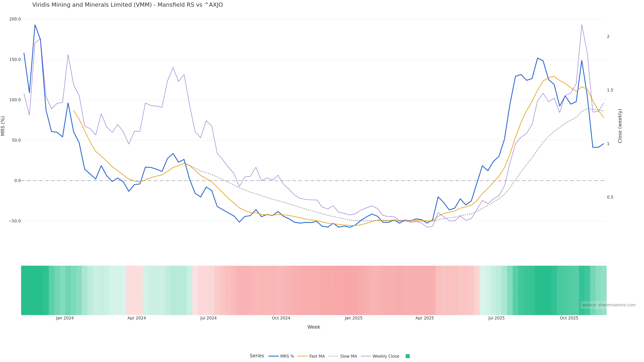Click the blue MRS % legend line
Viewport: 644px width, 362px height.
point(273,356)
